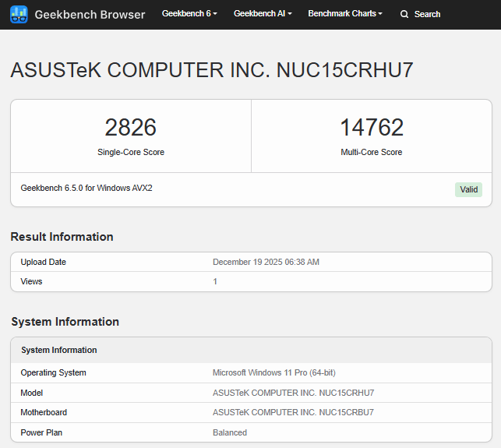The height and width of the screenshot is (448, 501).
Task: Click the green Valid badge
Action: 468,189
